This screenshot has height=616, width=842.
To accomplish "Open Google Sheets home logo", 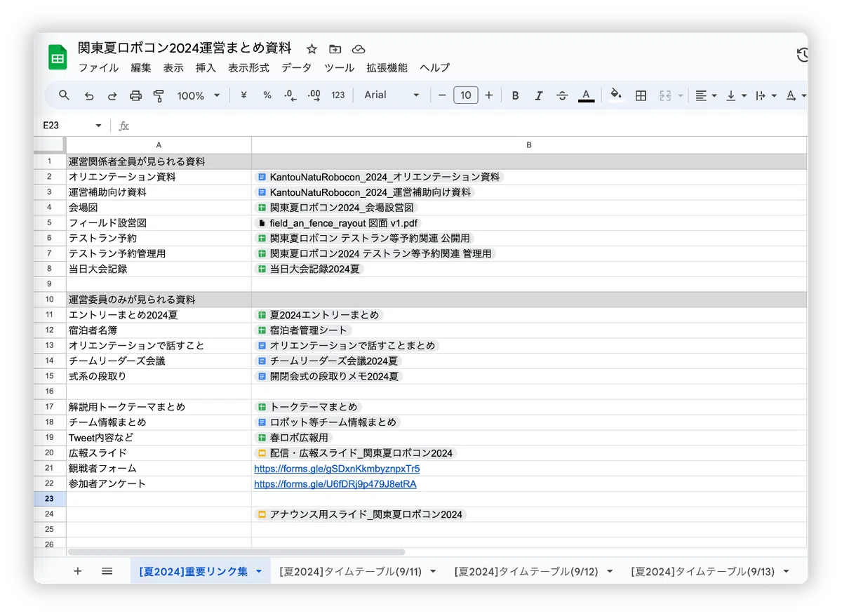I will [x=58, y=57].
